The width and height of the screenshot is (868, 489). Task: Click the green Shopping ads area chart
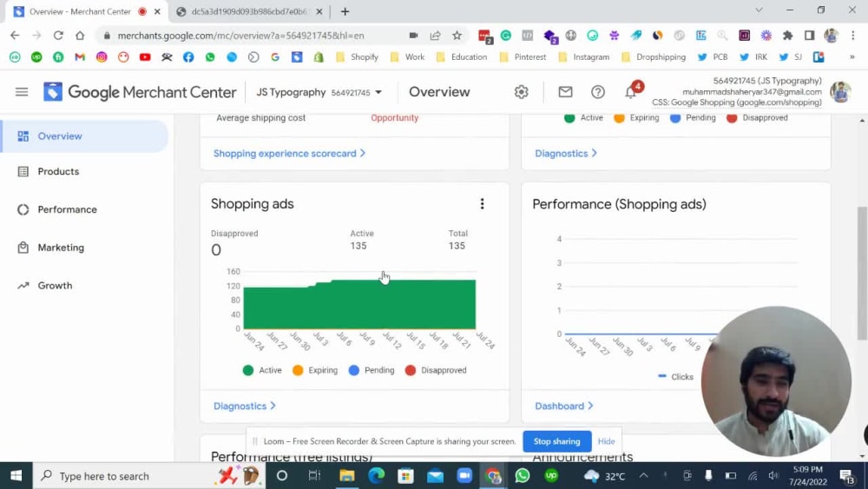click(359, 306)
